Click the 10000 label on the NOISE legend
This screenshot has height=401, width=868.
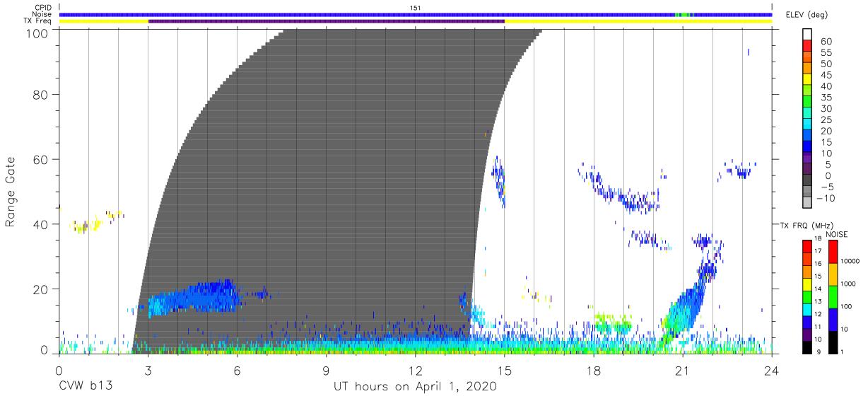[x=850, y=262]
